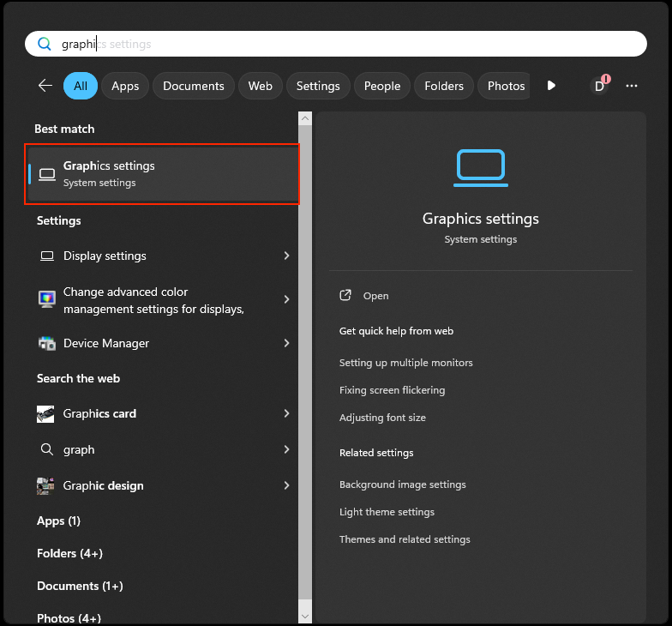Select Display settings result
Image resolution: width=672 pixels, height=626 pixels.
pyautogui.click(x=163, y=256)
